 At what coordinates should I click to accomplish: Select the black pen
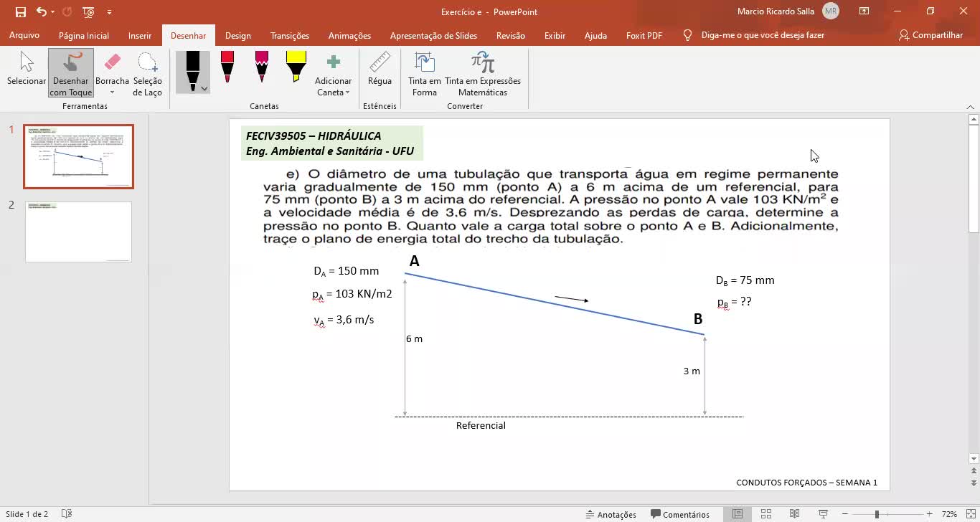tap(192, 70)
